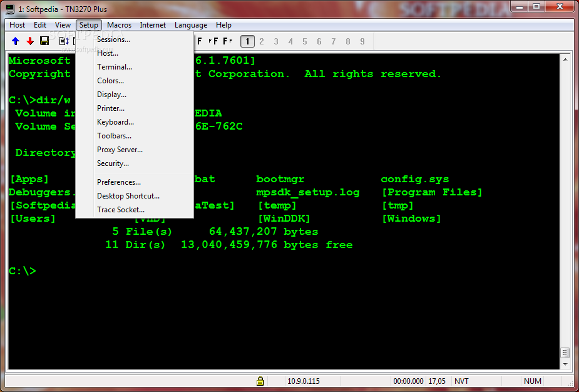Click [Windows] in terminal output

(411, 219)
